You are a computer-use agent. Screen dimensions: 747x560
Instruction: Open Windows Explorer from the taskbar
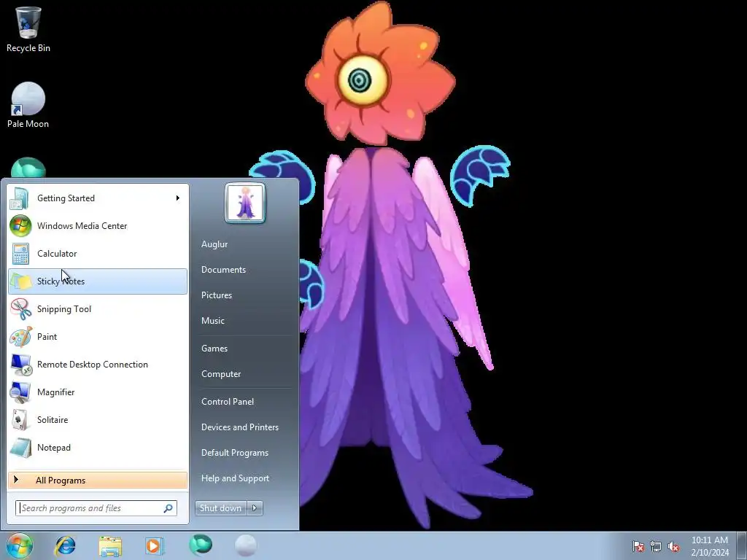point(110,545)
